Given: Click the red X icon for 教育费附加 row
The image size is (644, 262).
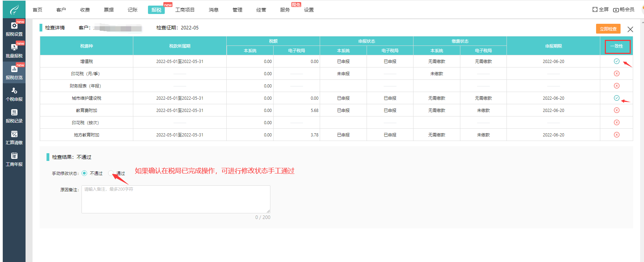Looking at the screenshot, I should click(616, 110).
